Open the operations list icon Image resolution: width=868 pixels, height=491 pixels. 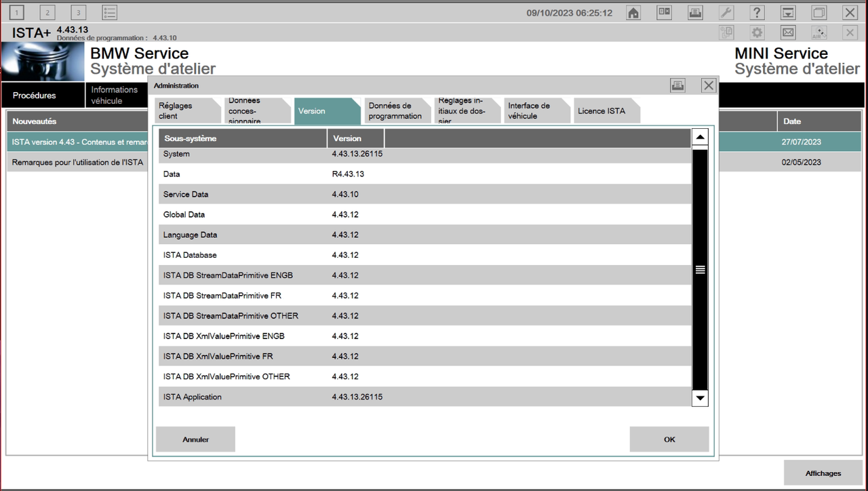point(109,13)
